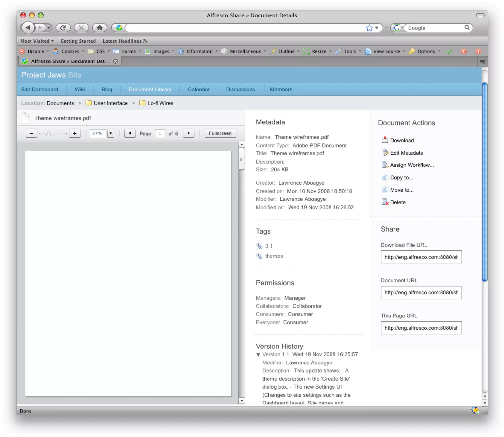Click the Edit Metadata icon
This screenshot has width=504, height=437.
(x=385, y=152)
